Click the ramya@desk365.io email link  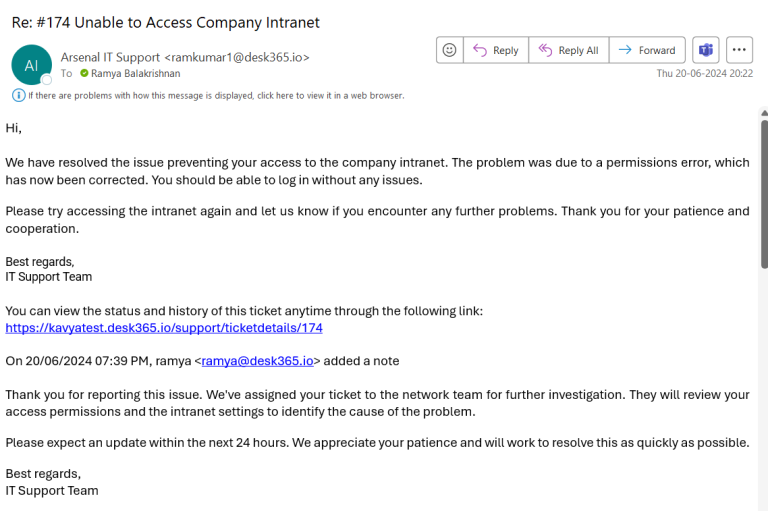pos(258,361)
